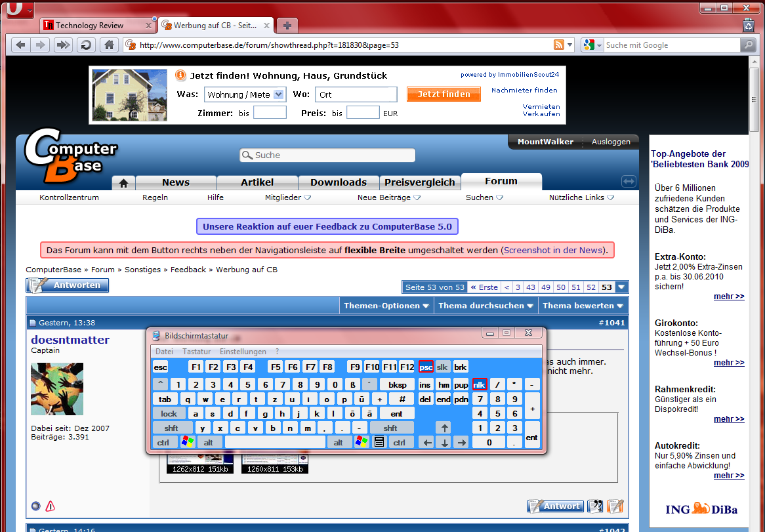Click the right arrow key on keyboard
The height and width of the screenshot is (532, 765).
pos(461,442)
